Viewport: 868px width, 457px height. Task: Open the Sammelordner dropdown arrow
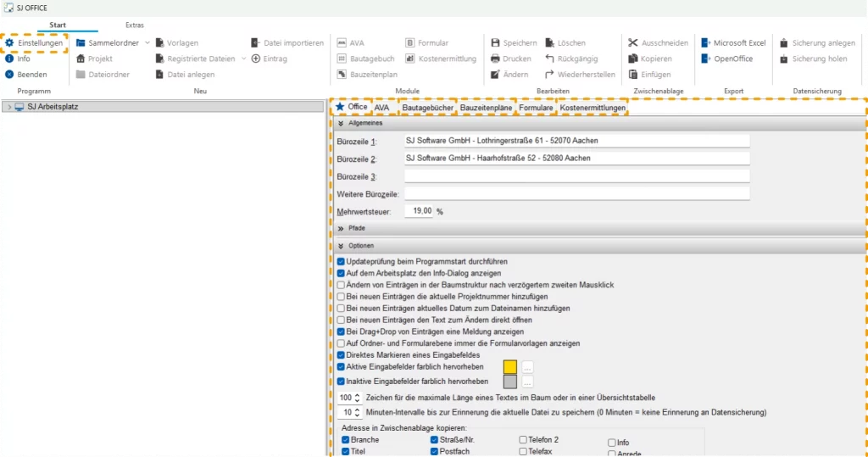coord(147,42)
